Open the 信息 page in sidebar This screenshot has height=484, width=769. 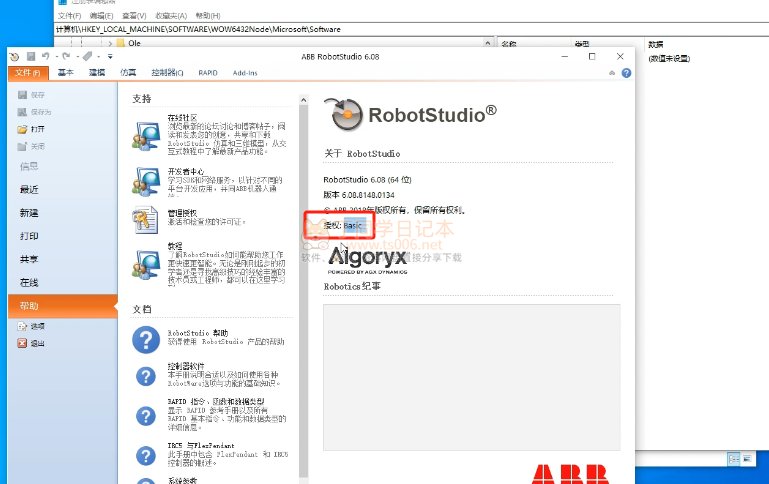[x=29, y=166]
